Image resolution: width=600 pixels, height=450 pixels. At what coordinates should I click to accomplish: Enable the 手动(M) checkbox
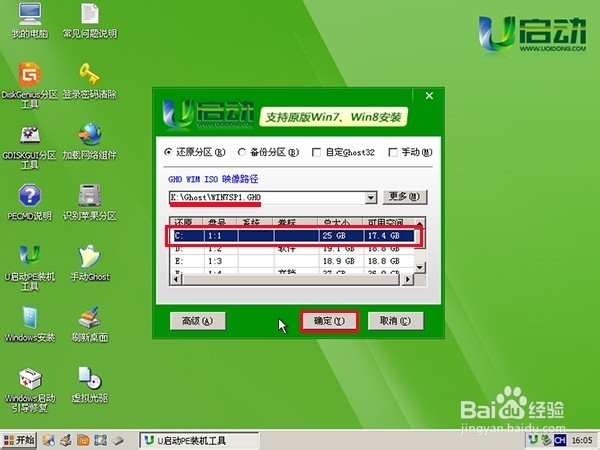[x=410, y=152]
